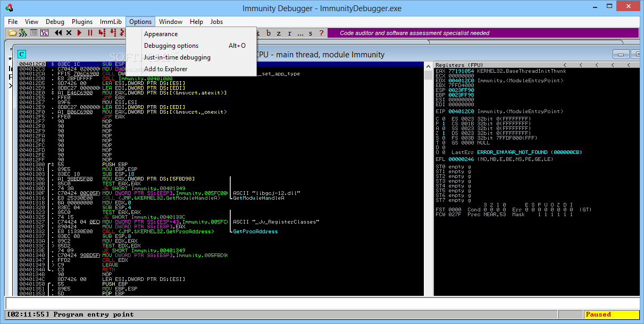Open the Help menu

pyautogui.click(x=196, y=22)
